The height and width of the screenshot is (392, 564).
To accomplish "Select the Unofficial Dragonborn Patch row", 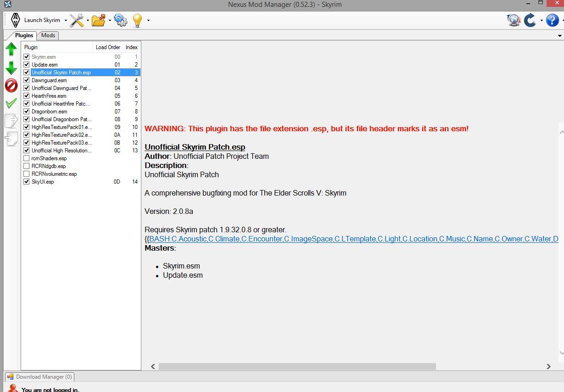I will [x=81, y=119].
